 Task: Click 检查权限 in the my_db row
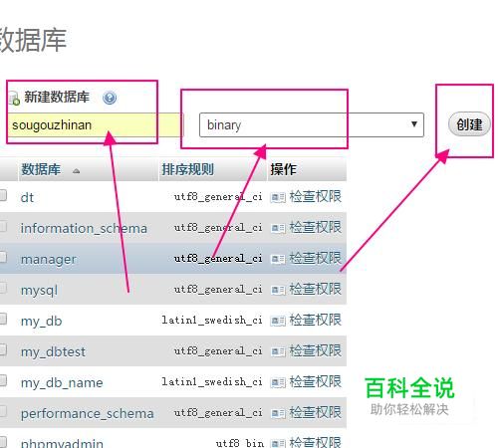tap(315, 320)
